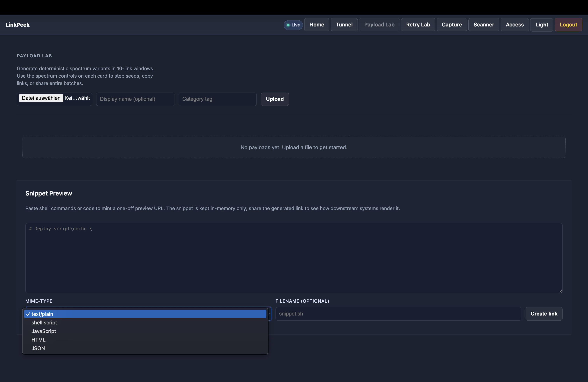The height and width of the screenshot is (382, 588).
Task: Click the Live status indicator
Action: tap(293, 25)
